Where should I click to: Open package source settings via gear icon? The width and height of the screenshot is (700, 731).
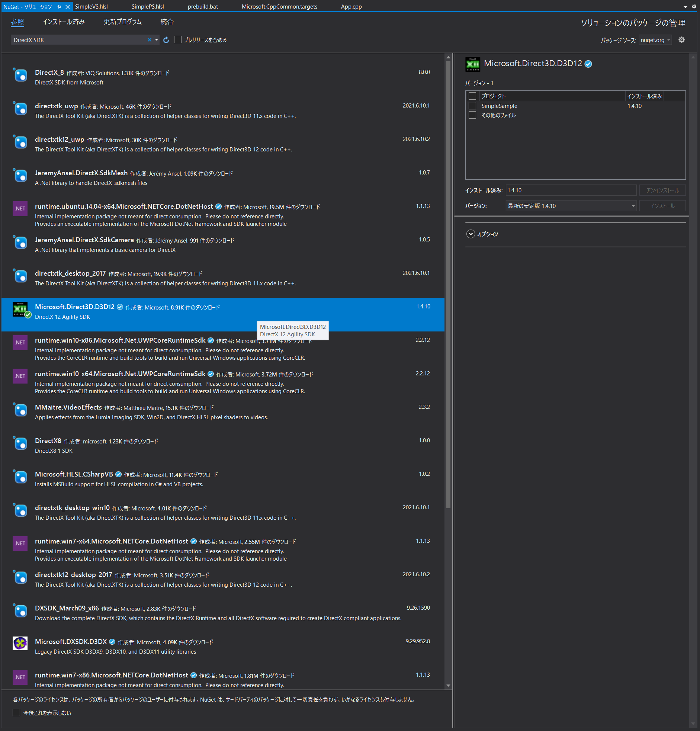(682, 40)
